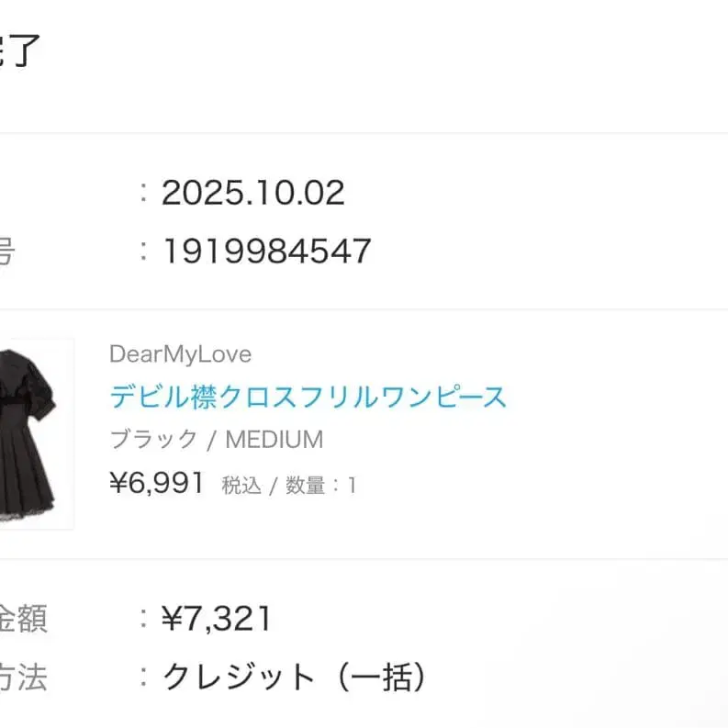Click the item price ¥6,991
The image size is (728, 728).
coord(156,483)
